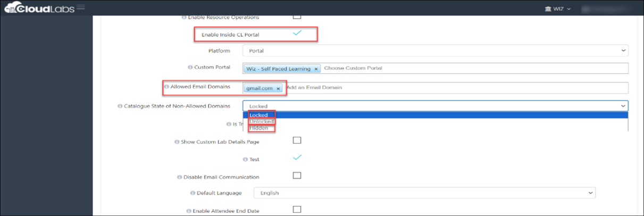Open the Platform dropdown

pyautogui.click(x=435, y=51)
